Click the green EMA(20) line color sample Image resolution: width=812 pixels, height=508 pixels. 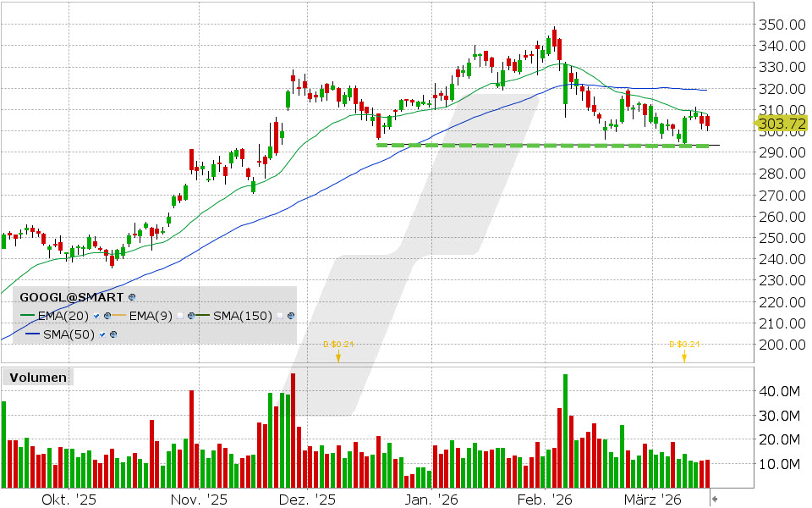27,316
